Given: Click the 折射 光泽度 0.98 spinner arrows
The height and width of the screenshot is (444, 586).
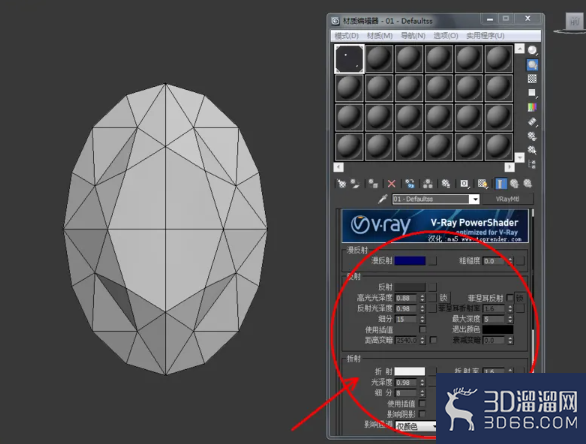Looking at the screenshot, I should click(x=422, y=382).
